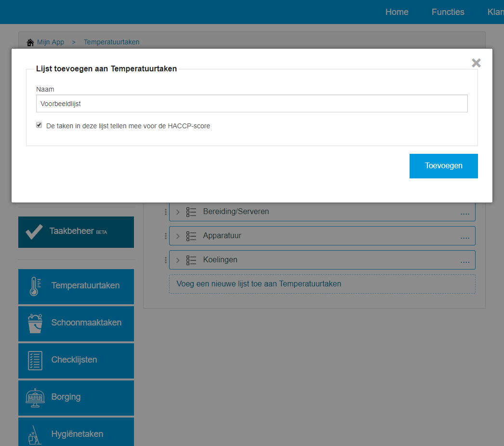Open options menu for Bereiding/Serveren
This screenshot has height=446, width=504.
point(465,213)
